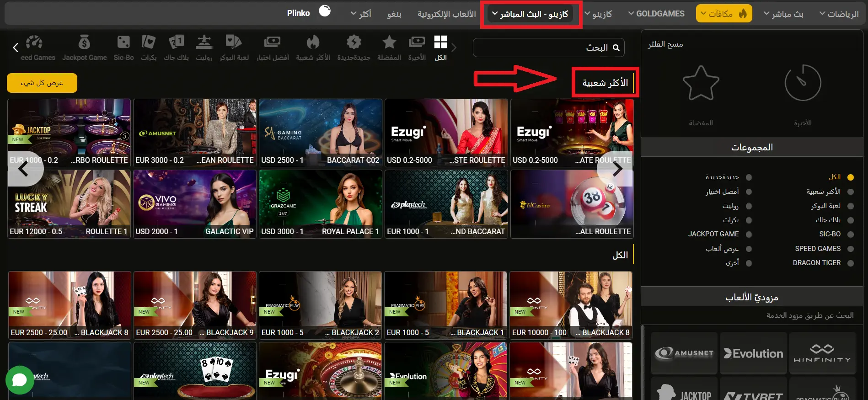This screenshot has width=868, height=400.
Task: Open the Sic-Bo dice category icon
Action: coord(123,43)
